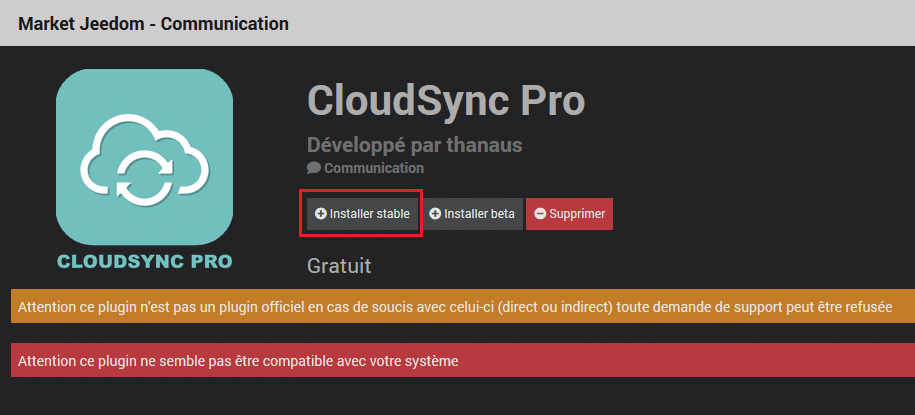Click the Market Jeedom - Communication dialog title
The height and width of the screenshot is (415, 915).
153,24
